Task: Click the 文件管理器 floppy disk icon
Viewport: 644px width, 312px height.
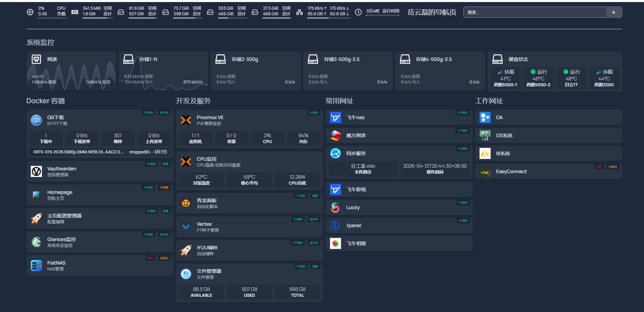Action: pyautogui.click(x=186, y=274)
